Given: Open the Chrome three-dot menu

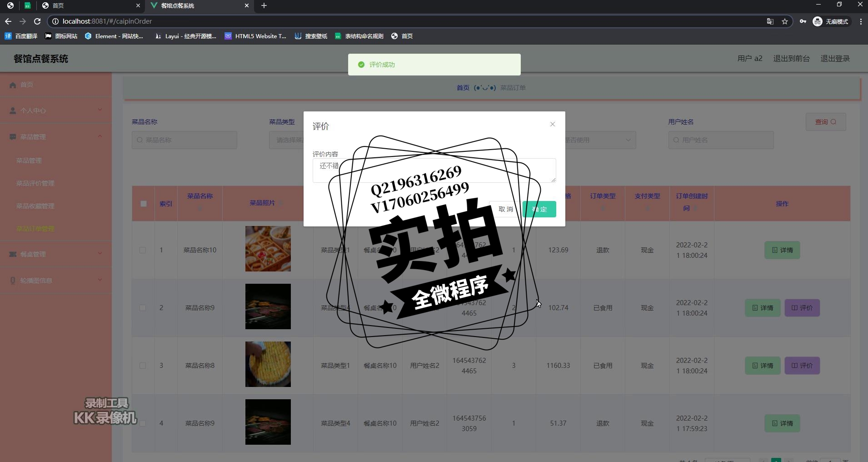Looking at the screenshot, I should click(x=861, y=21).
